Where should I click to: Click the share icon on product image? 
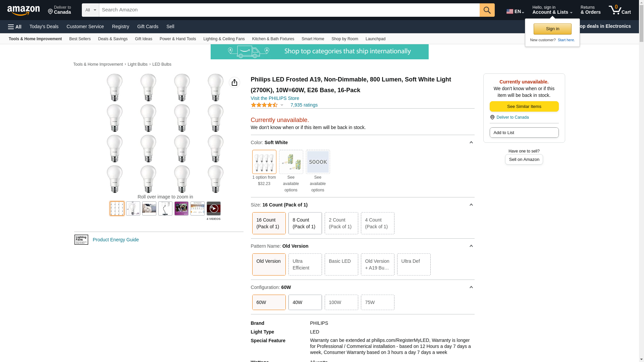pos(234,82)
